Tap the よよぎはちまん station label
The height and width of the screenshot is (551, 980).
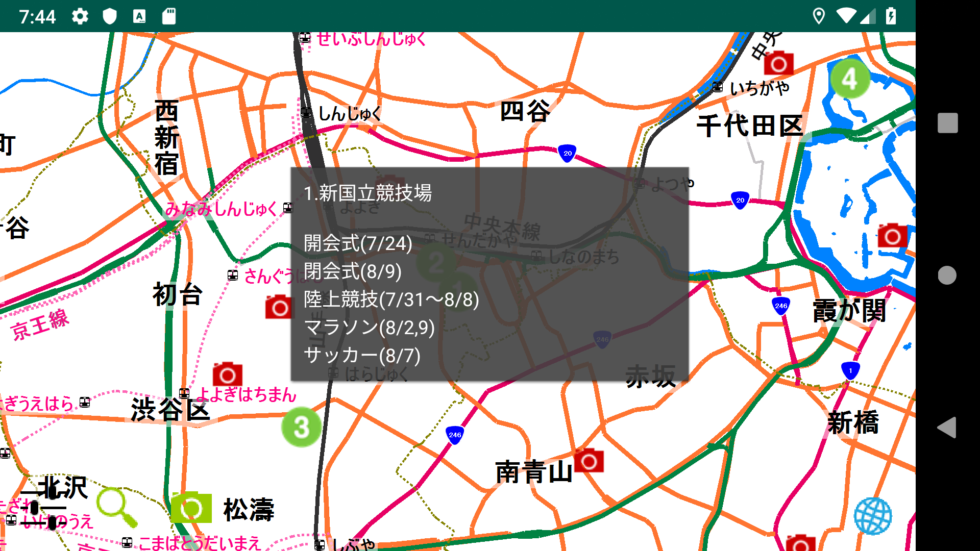246,394
